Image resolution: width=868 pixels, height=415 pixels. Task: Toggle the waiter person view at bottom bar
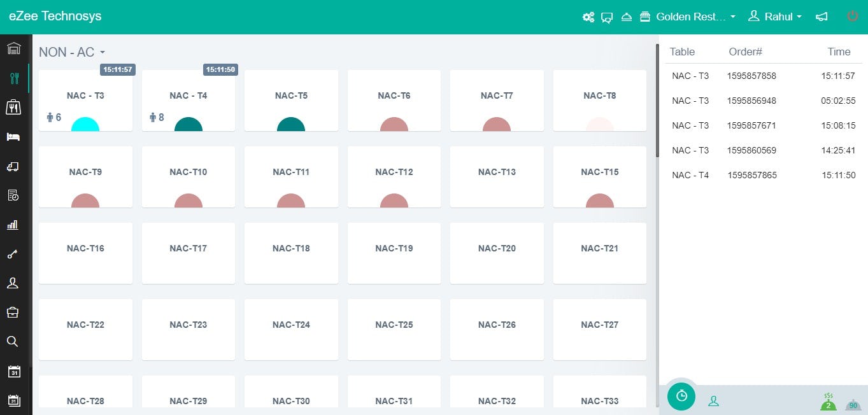point(713,400)
